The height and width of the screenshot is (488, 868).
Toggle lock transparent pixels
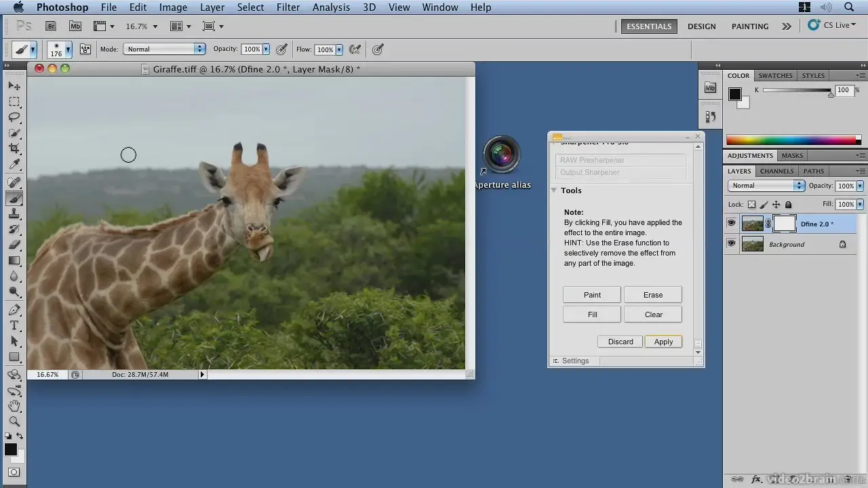point(751,204)
